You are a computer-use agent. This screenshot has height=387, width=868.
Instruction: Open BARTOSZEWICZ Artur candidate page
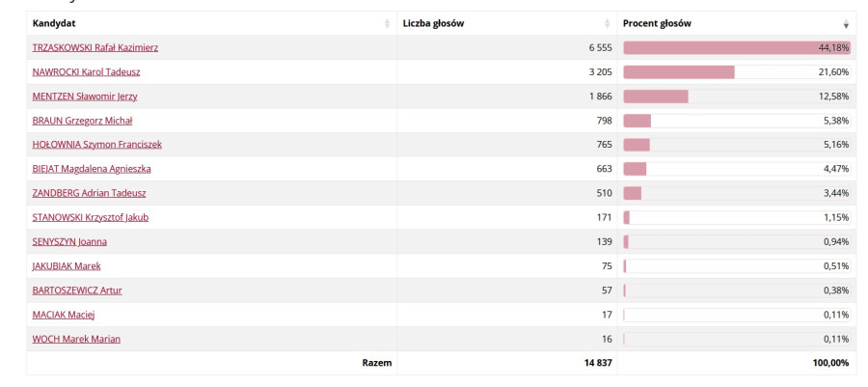click(77, 290)
